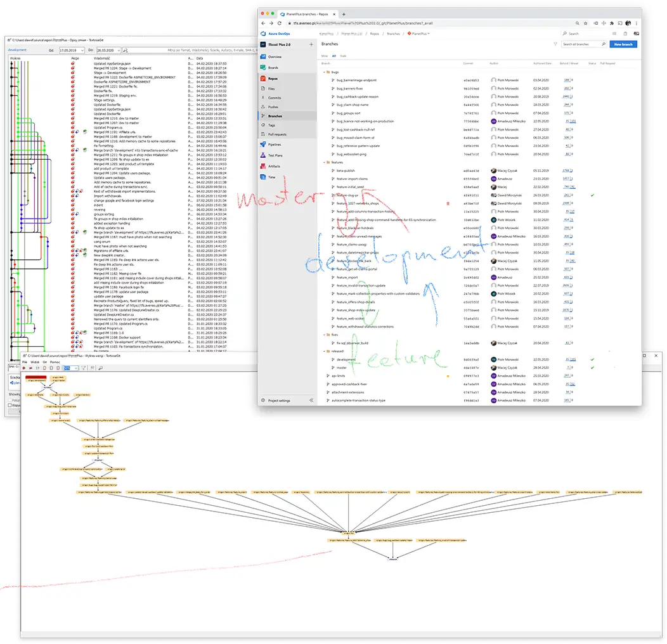Screen dimensions: 667x644
Task: Click browser back arrow
Action: coord(263,23)
